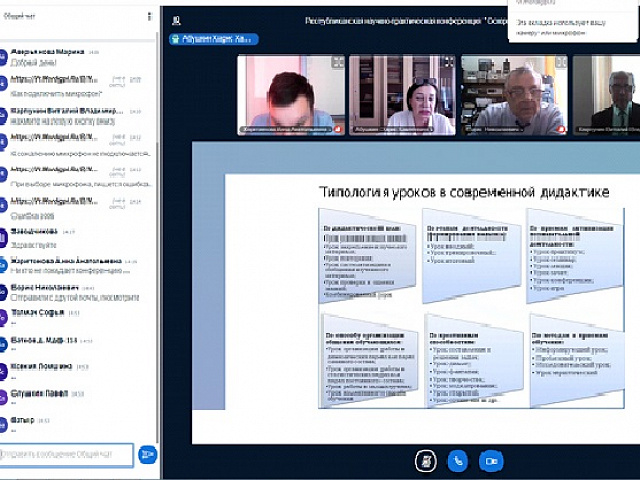Select the fourth webcam video on right
Image resolution: width=640 pixels, height=480 pixels.
click(611, 95)
